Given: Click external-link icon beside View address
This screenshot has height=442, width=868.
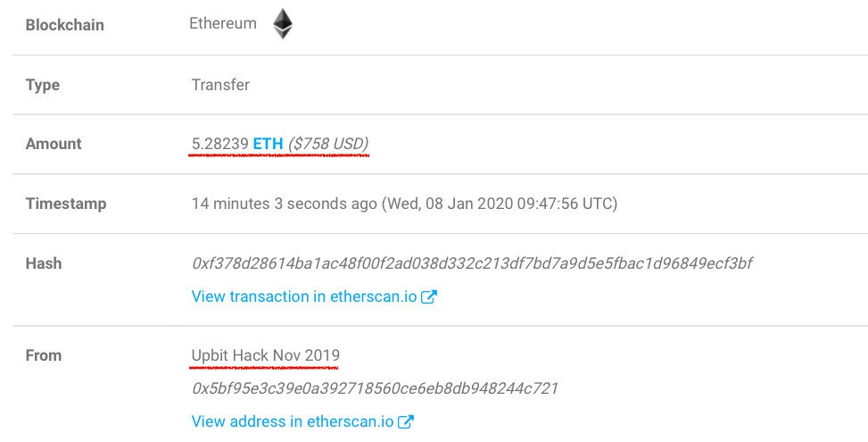Looking at the screenshot, I should [x=405, y=421].
